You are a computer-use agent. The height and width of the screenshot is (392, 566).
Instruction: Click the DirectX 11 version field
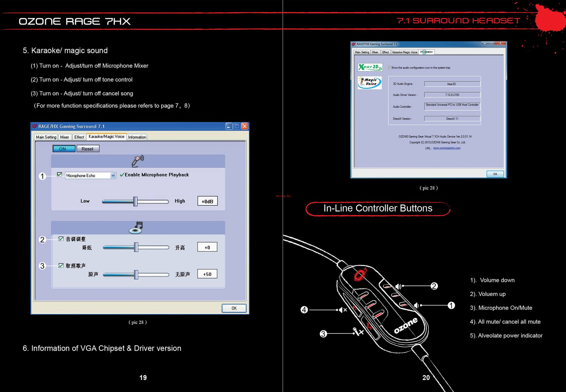[452, 119]
